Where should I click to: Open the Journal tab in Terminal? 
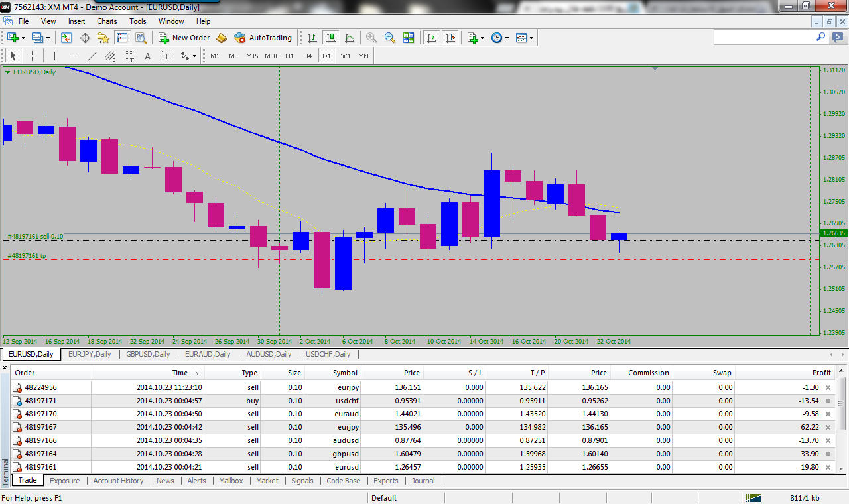point(423,481)
